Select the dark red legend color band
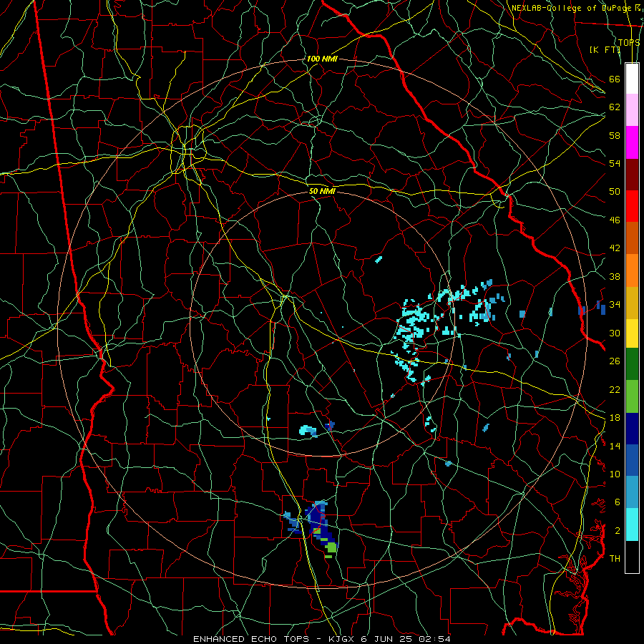This screenshot has width=644, height=644. tap(632, 174)
